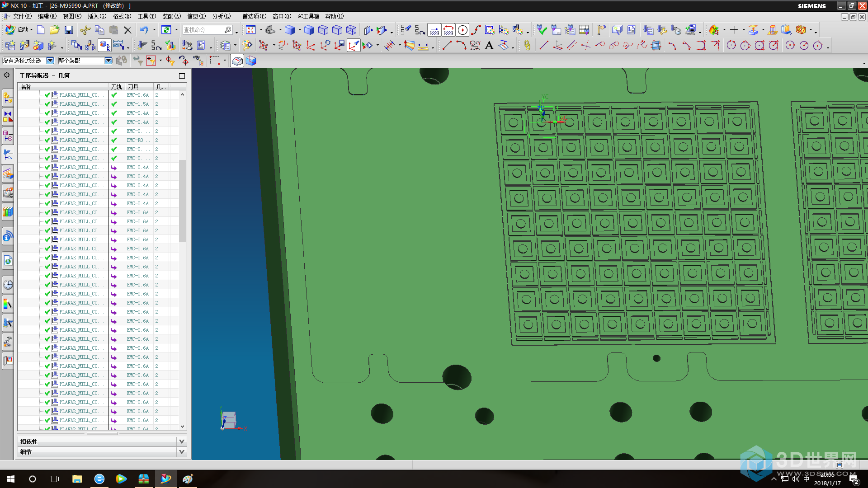Viewport: 868px width, 488px height.
Task: Open the 插入(S) menu
Action: [97, 16]
